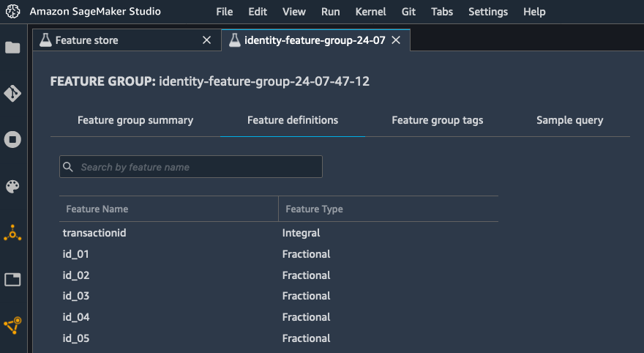Open running terminals and kernels icon

tap(12, 140)
